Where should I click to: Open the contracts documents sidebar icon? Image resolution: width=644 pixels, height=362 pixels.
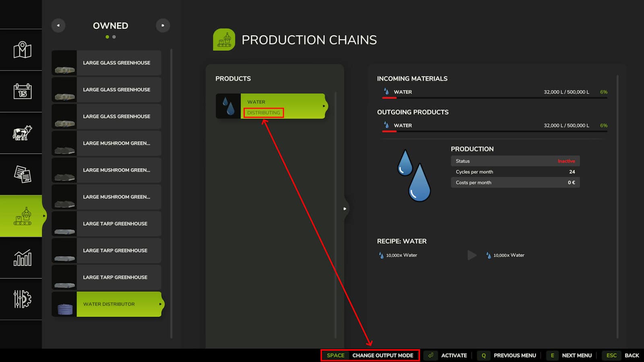(22, 174)
